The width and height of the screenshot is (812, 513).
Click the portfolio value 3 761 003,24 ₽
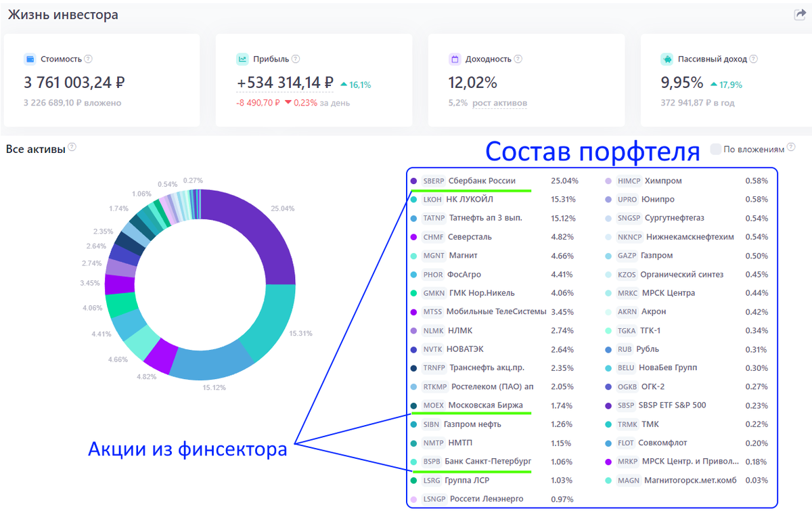[74, 83]
